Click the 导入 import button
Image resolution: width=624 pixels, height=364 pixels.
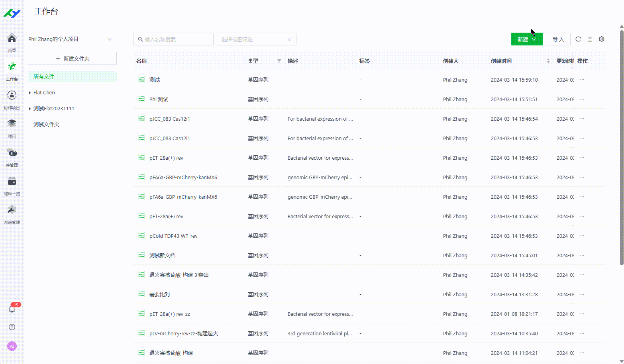558,39
